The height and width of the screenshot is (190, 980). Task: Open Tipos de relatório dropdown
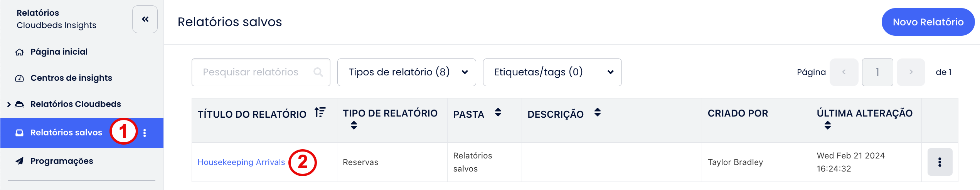(x=406, y=72)
